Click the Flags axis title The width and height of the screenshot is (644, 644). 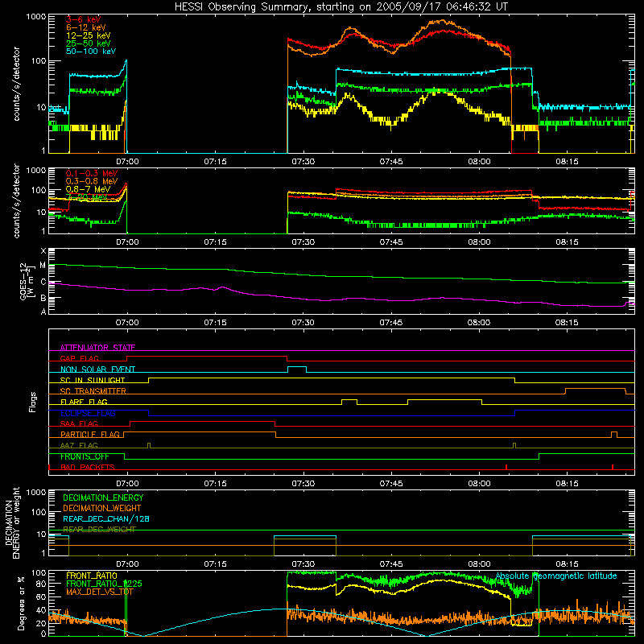[x=32, y=402]
